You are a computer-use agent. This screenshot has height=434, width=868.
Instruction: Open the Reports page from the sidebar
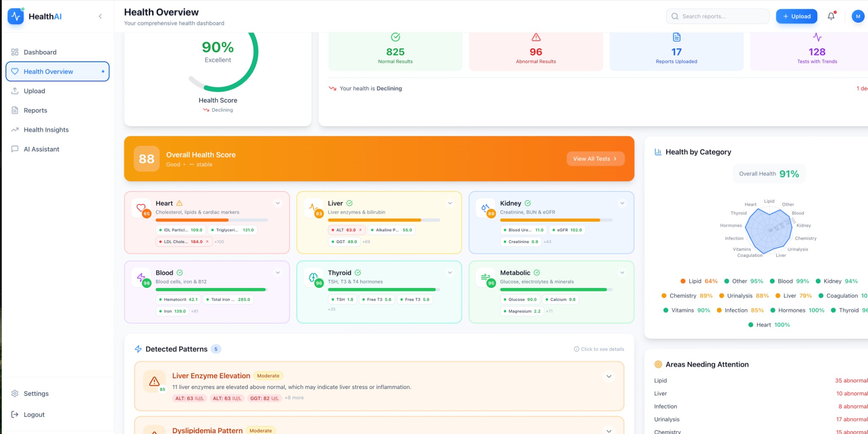click(x=35, y=110)
